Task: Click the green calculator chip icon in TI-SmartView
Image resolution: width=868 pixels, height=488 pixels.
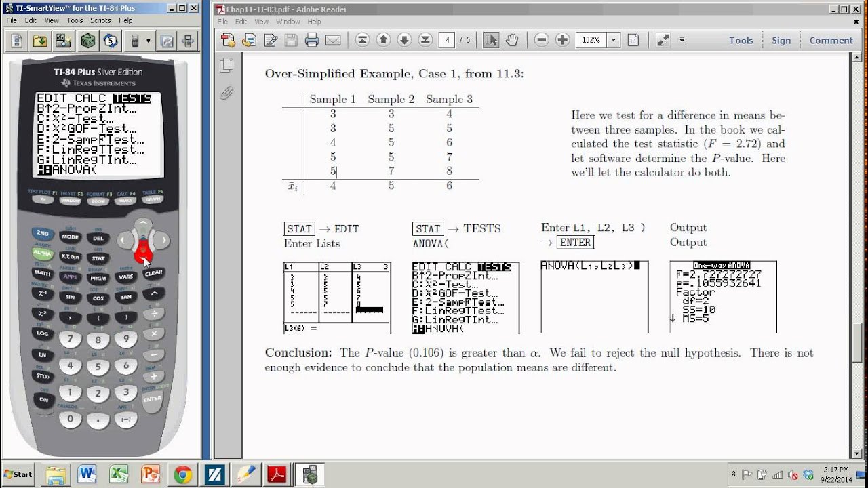Action: tap(88, 41)
